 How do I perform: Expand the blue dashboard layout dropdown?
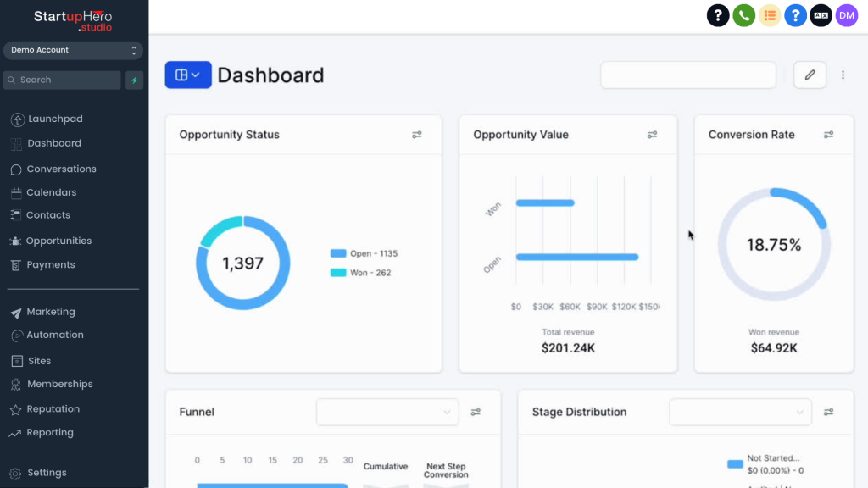(x=187, y=75)
